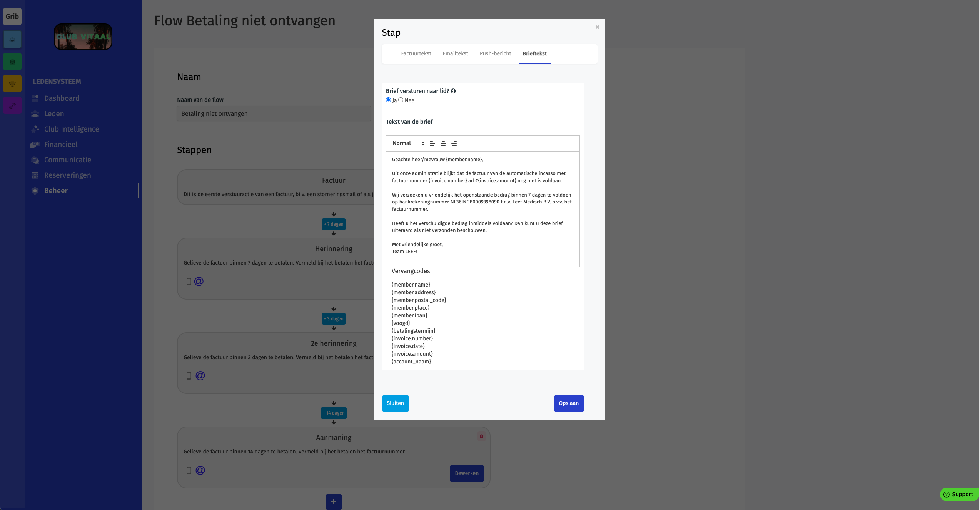The height and width of the screenshot is (510, 980).
Task: Select Ja for sending letter
Action: 388,100
